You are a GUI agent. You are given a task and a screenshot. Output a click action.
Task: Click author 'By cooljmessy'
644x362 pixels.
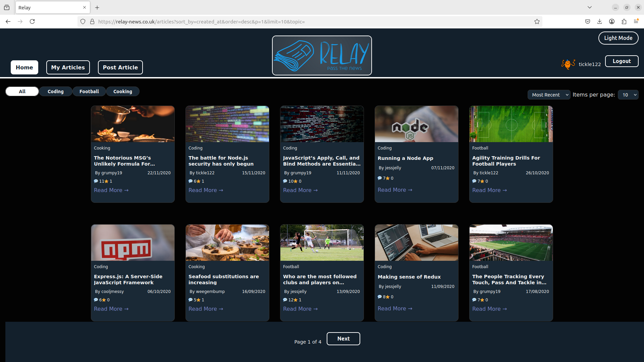pyautogui.click(x=109, y=292)
